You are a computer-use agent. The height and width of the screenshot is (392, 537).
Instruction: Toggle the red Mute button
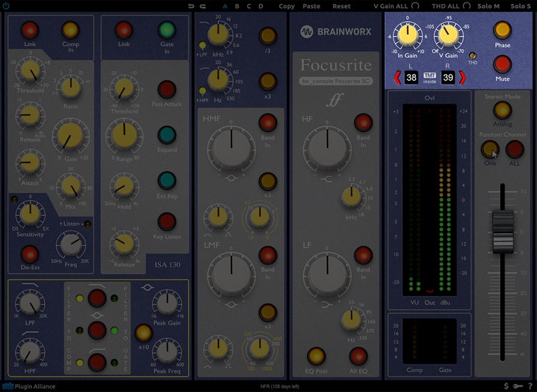(502, 64)
